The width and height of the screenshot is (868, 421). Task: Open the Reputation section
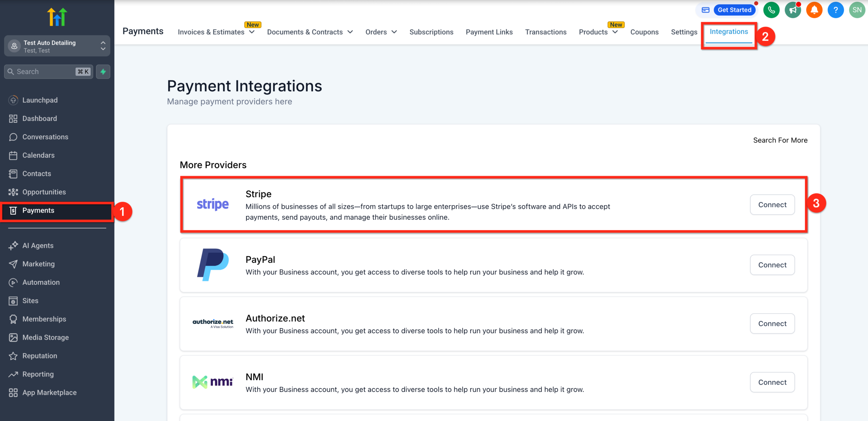tap(40, 356)
